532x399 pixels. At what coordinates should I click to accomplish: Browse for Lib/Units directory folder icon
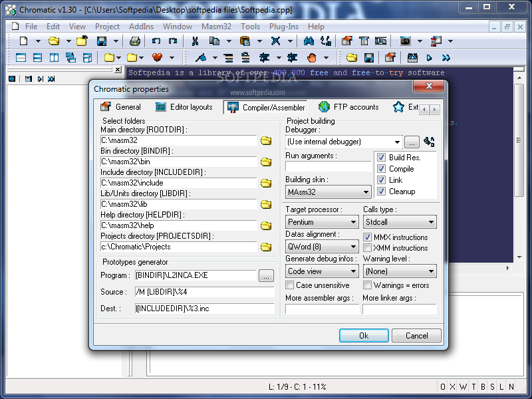(266, 204)
